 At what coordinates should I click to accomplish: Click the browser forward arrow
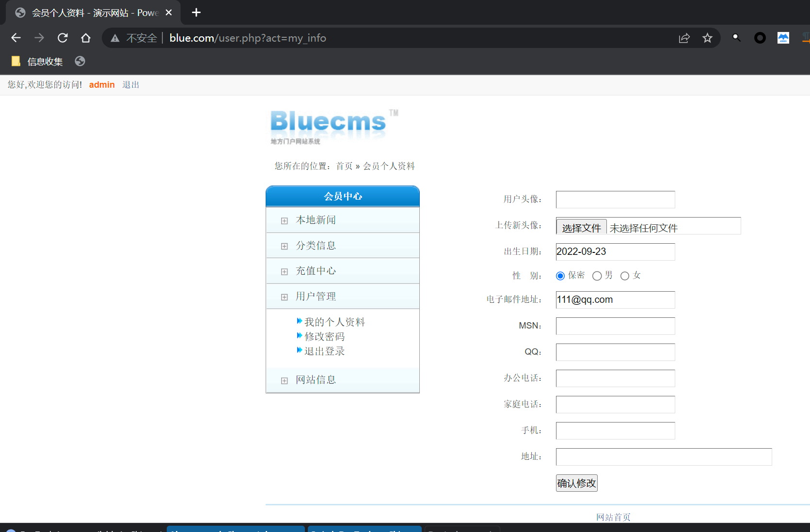39,38
